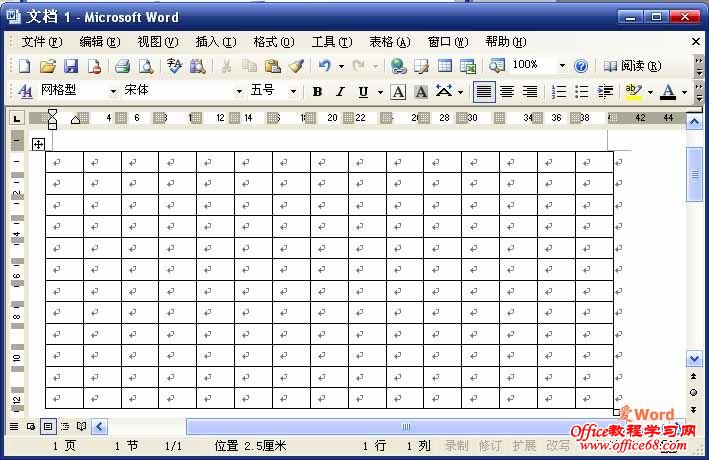Select the Format Painter brush
The image size is (709, 460).
pyautogui.click(x=296, y=66)
